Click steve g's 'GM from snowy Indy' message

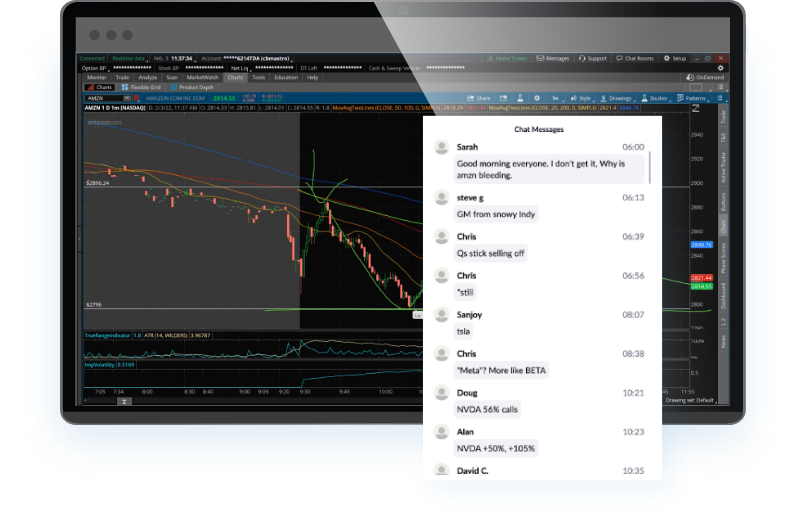click(x=496, y=214)
